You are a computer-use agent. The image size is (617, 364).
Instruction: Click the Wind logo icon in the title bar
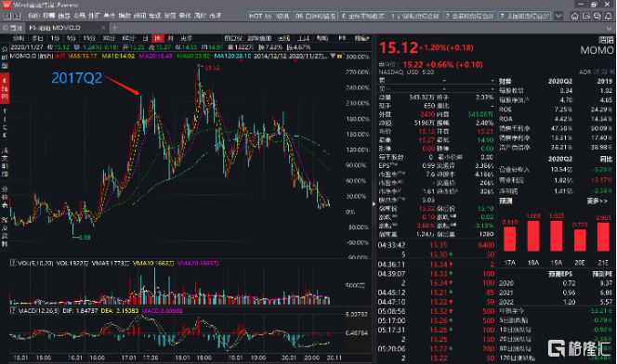pos(7,5)
